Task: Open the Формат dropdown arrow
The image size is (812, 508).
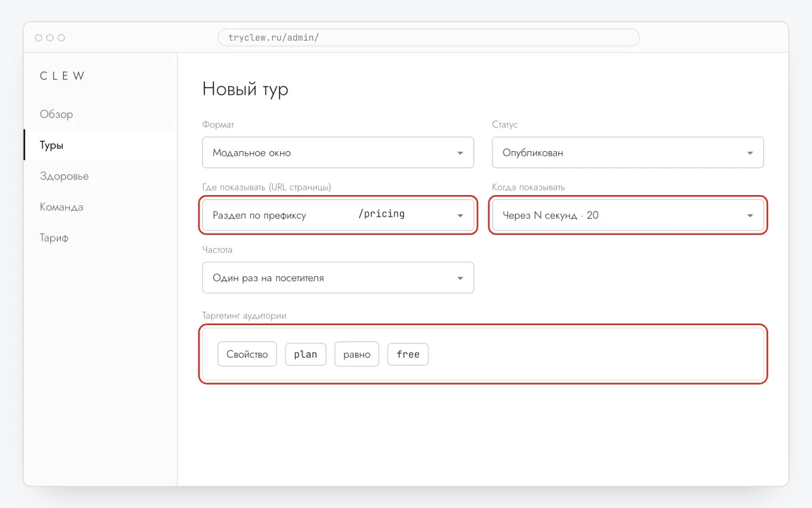Action: click(460, 153)
